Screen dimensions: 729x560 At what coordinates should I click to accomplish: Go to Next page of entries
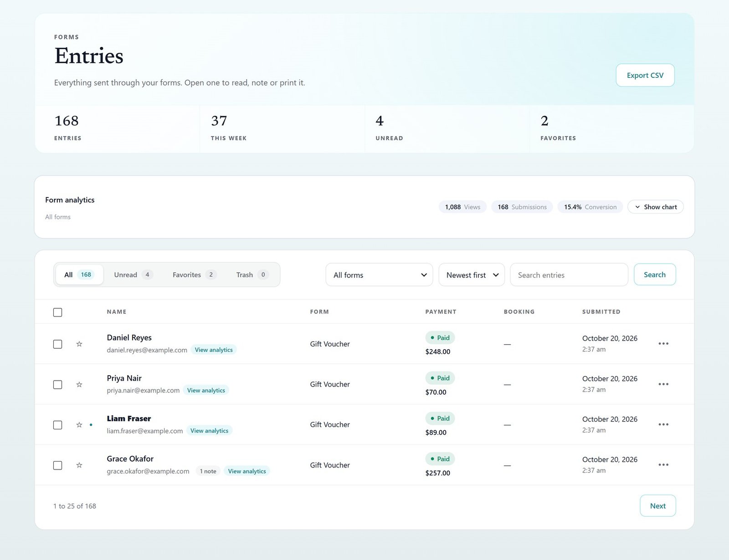point(658,506)
